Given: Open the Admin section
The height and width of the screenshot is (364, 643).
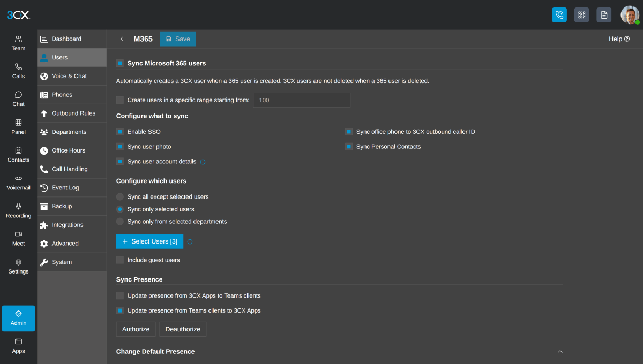Looking at the screenshot, I should (x=18, y=318).
